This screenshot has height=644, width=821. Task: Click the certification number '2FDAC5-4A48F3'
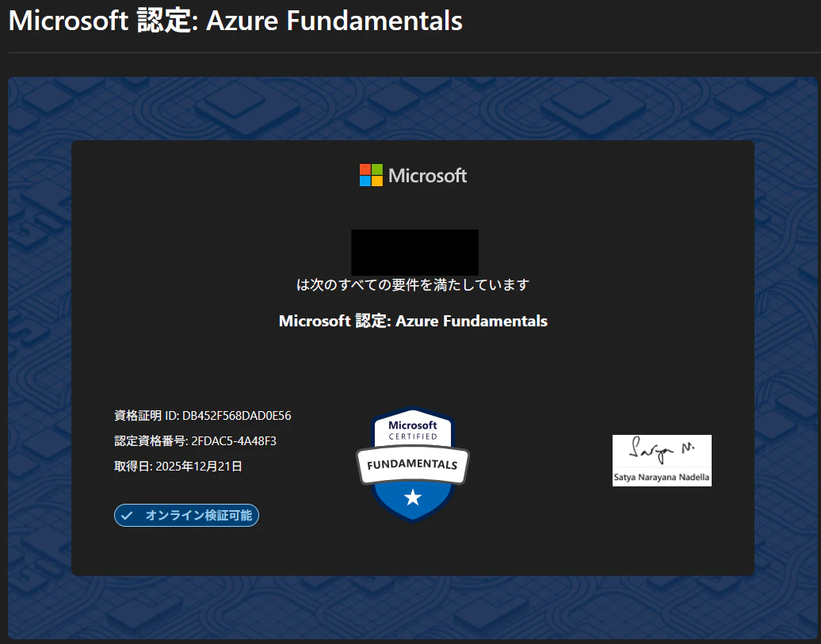pos(234,441)
